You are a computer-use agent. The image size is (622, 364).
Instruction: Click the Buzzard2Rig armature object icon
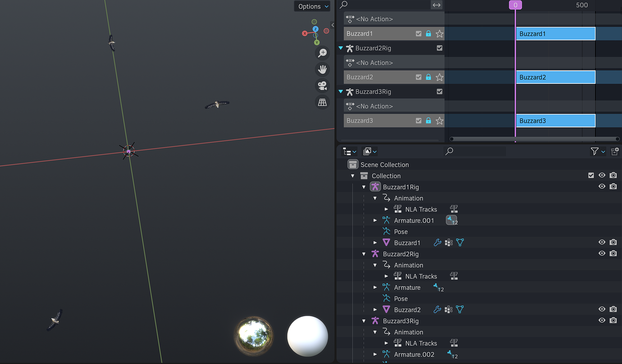375,254
